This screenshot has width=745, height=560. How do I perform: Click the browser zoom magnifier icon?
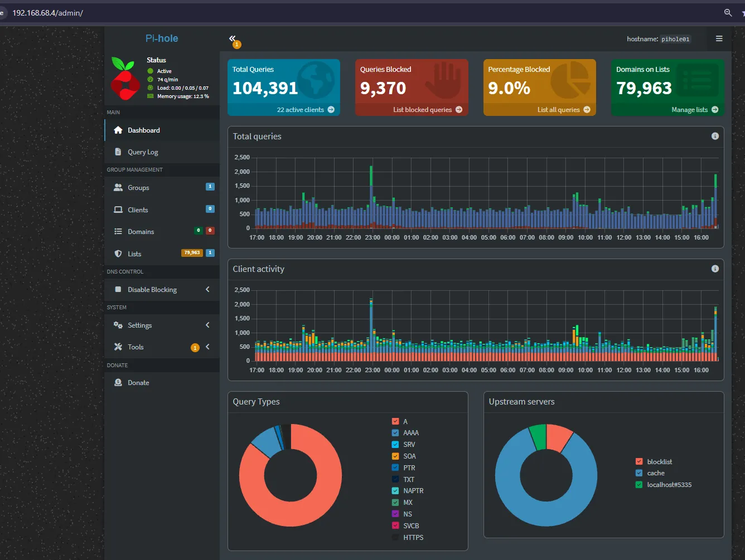click(728, 12)
